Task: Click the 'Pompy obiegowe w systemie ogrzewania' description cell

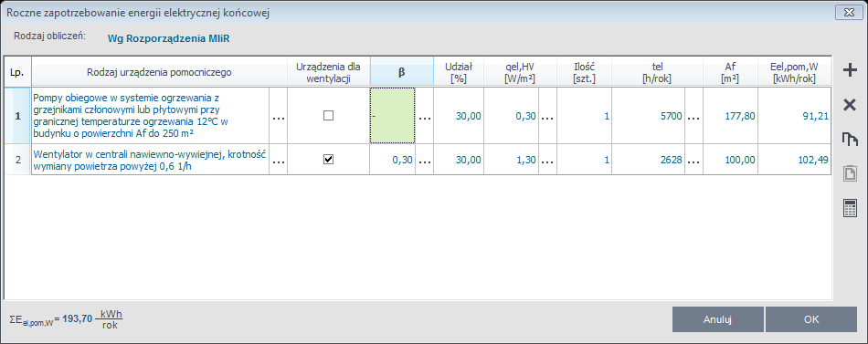Action: click(150, 116)
